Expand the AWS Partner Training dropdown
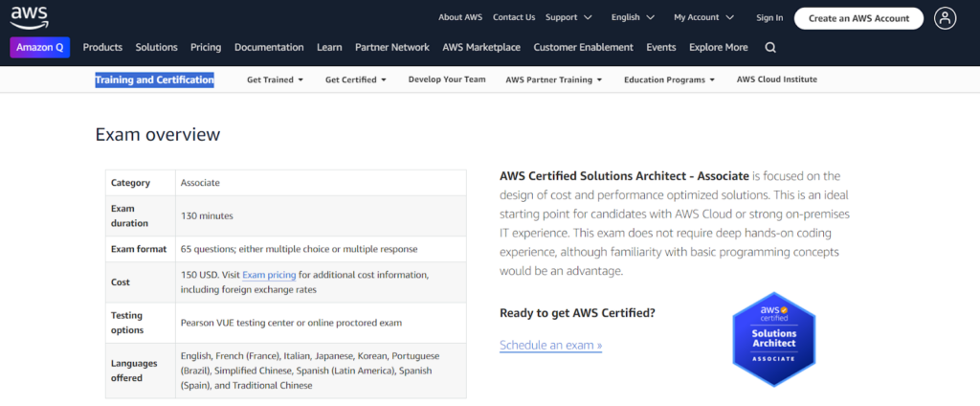The height and width of the screenshot is (406, 980). tap(554, 80)
